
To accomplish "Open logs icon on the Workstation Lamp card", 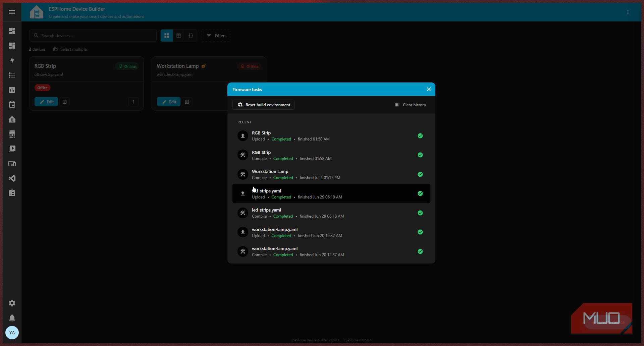I will (x=187, y=102).
